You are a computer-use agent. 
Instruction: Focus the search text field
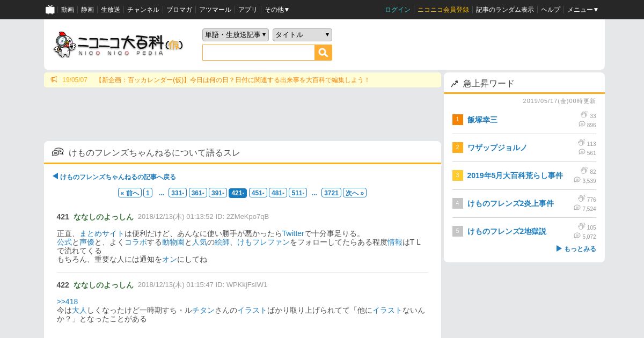259,53
